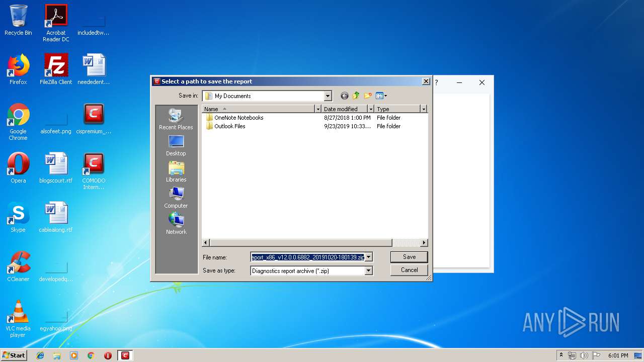Sort by the Type column header

[x=397, y=109]
